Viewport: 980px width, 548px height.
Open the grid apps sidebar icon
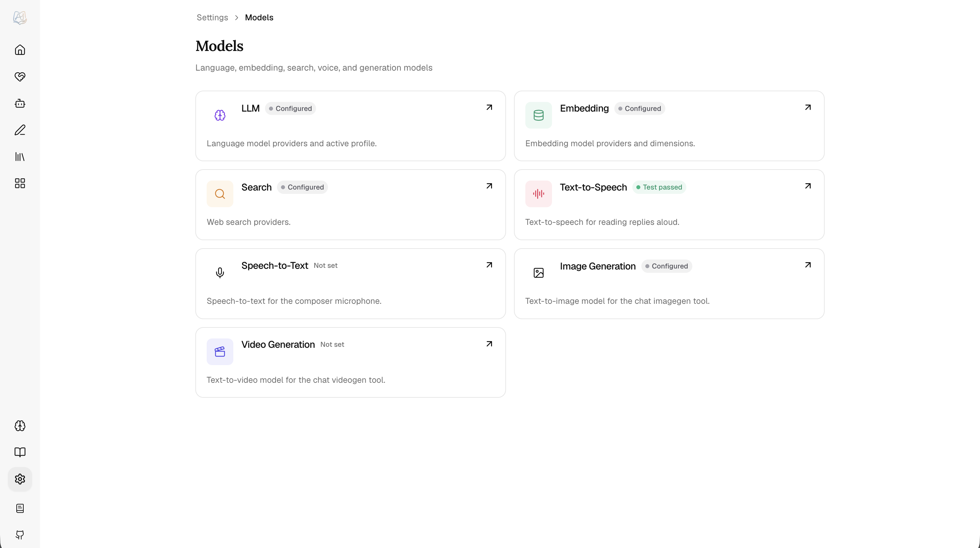point(20,183)
